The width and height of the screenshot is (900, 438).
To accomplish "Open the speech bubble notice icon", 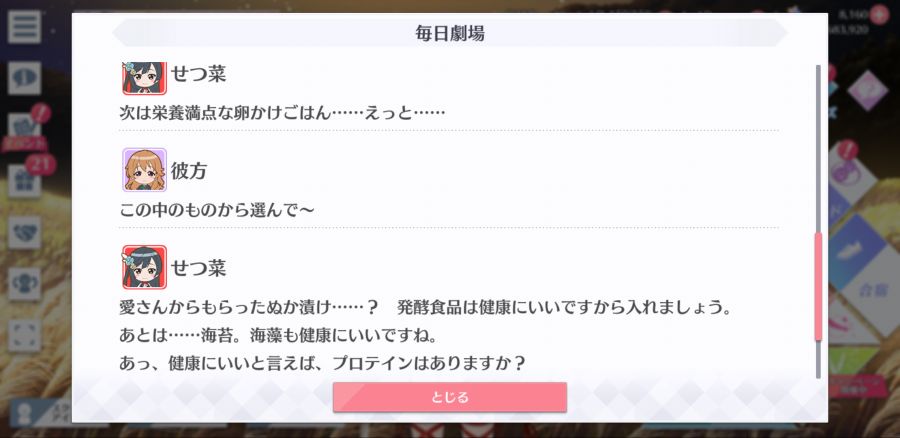I will (24, 78).
